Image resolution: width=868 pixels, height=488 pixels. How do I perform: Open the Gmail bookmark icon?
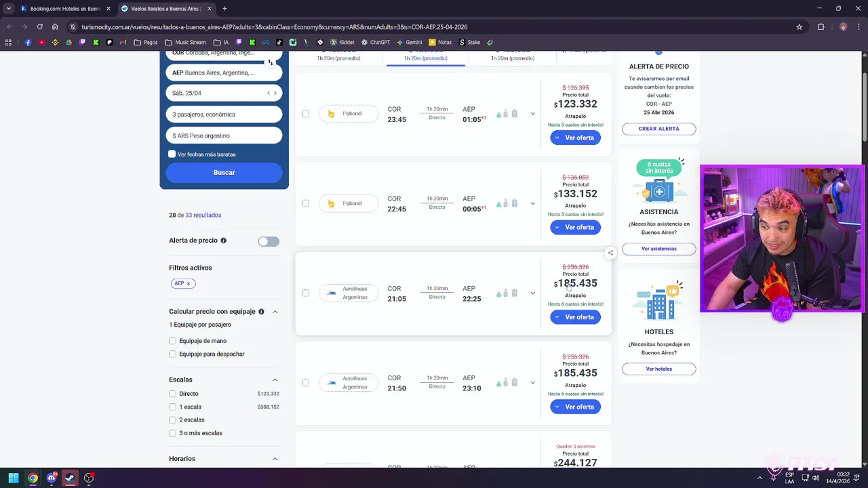[123, 42]
